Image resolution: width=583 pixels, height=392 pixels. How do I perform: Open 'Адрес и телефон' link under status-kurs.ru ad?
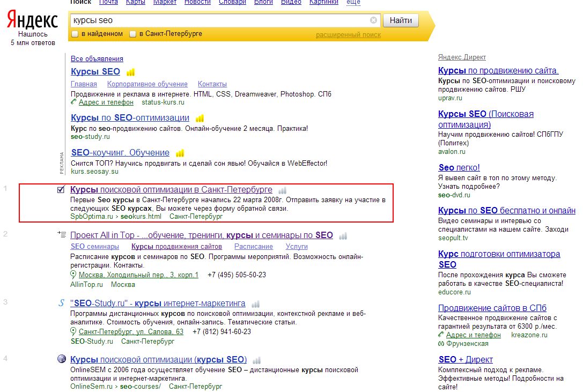[x=106, y=102]
